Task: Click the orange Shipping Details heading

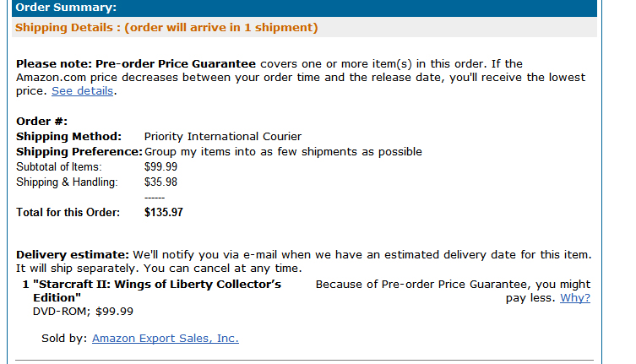Action: click(166, 28)
